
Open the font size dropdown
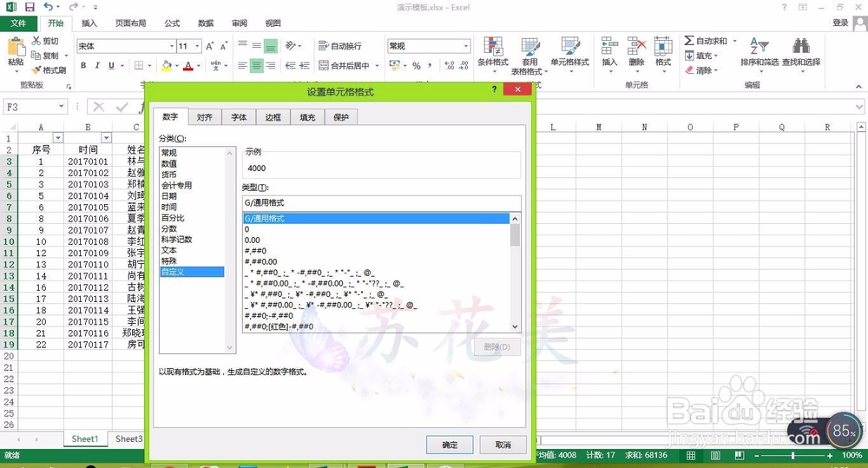(x=197, y=46)
